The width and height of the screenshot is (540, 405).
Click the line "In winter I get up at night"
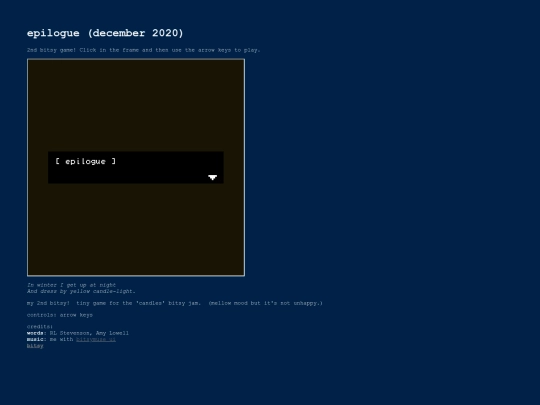click(71, 285)
